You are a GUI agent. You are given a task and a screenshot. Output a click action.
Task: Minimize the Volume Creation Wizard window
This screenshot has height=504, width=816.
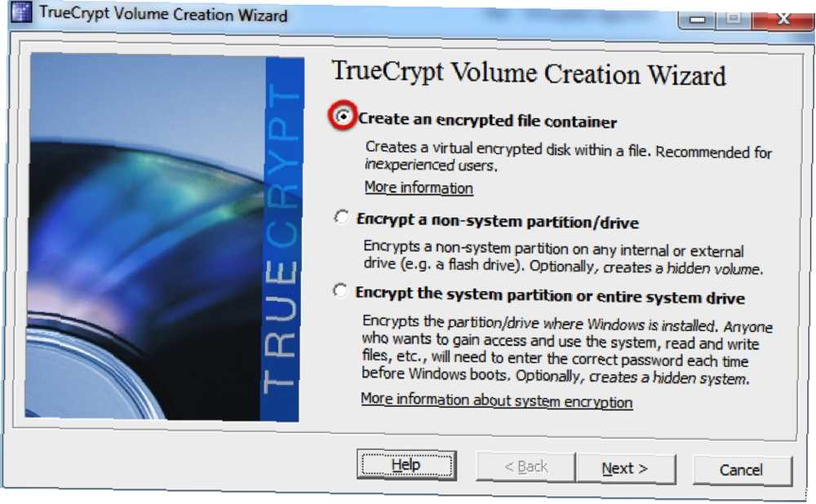click(697, 20)
